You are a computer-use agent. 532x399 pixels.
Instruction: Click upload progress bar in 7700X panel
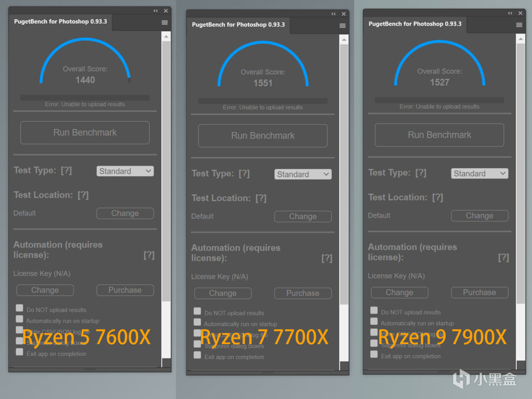pos(263,101)
